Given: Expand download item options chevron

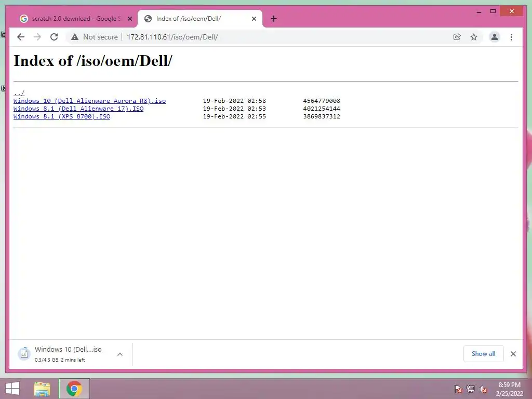Looking at the screenshot, I should click(x=120, y=354).
